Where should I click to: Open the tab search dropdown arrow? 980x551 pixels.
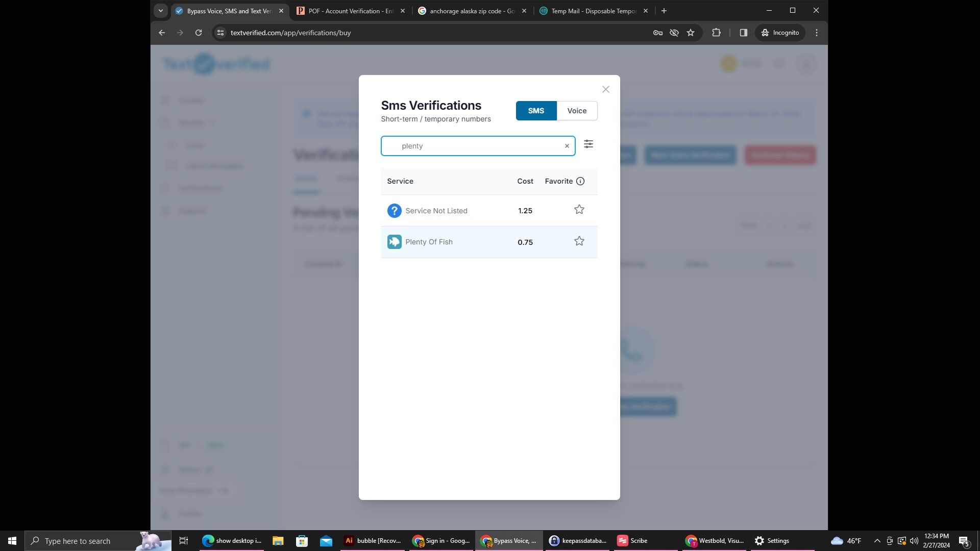160,11
